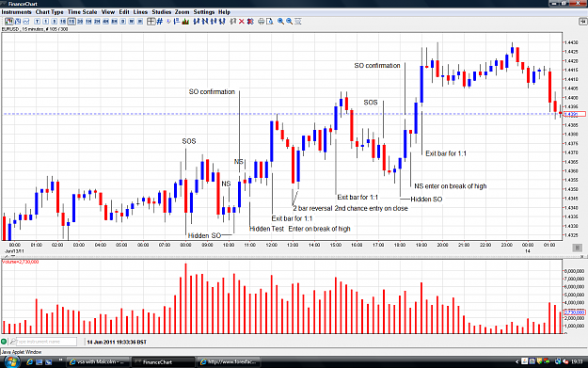
Task: Toggle the crosshair cursor tool
Action: [x=151, y=22]
